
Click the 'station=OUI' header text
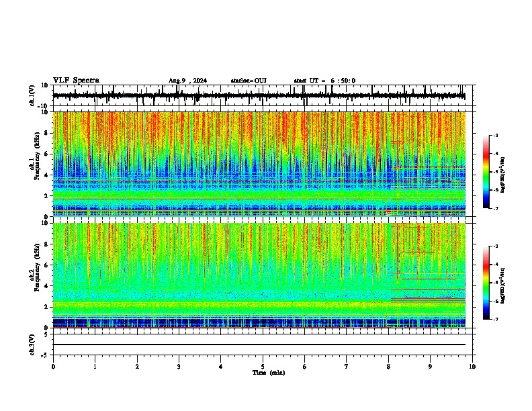pyautogui.click(x=249, y=81)
